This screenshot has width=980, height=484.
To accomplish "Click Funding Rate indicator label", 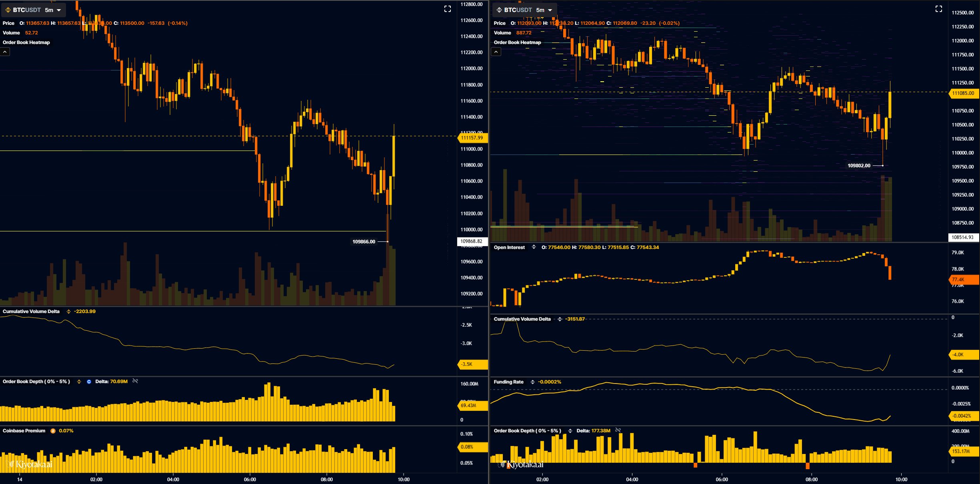I will pyautogui.click(x=508, y=382).
